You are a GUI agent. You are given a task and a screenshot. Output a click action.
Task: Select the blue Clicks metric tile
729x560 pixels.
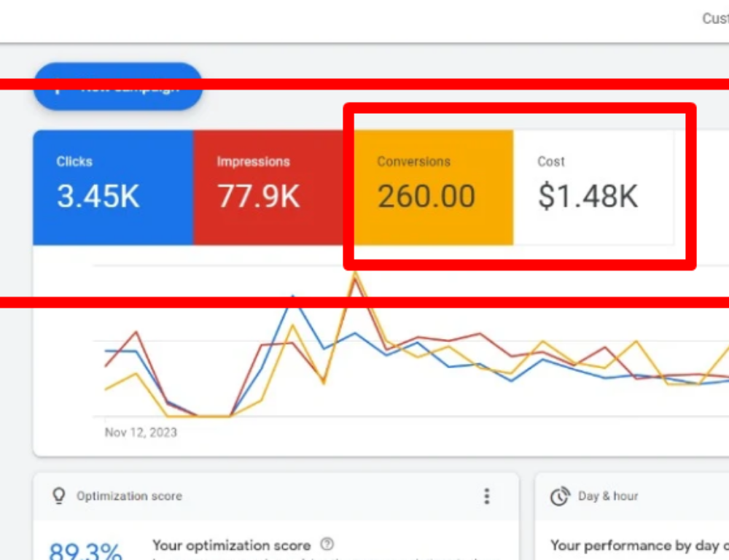[x=113, y=187]
